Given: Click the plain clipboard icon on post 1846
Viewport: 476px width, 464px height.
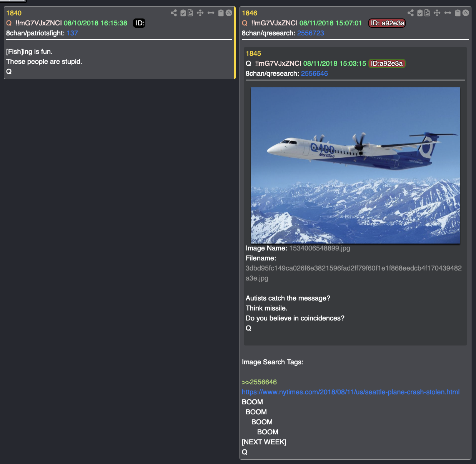Looking at the screenshot, I should (458, 13).
